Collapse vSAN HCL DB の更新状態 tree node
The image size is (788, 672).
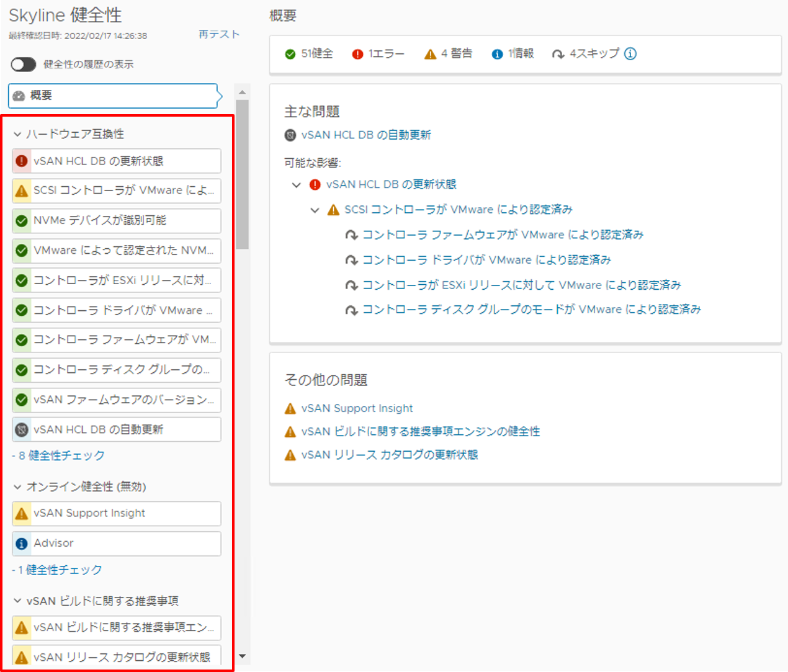[x=297, y=185]
